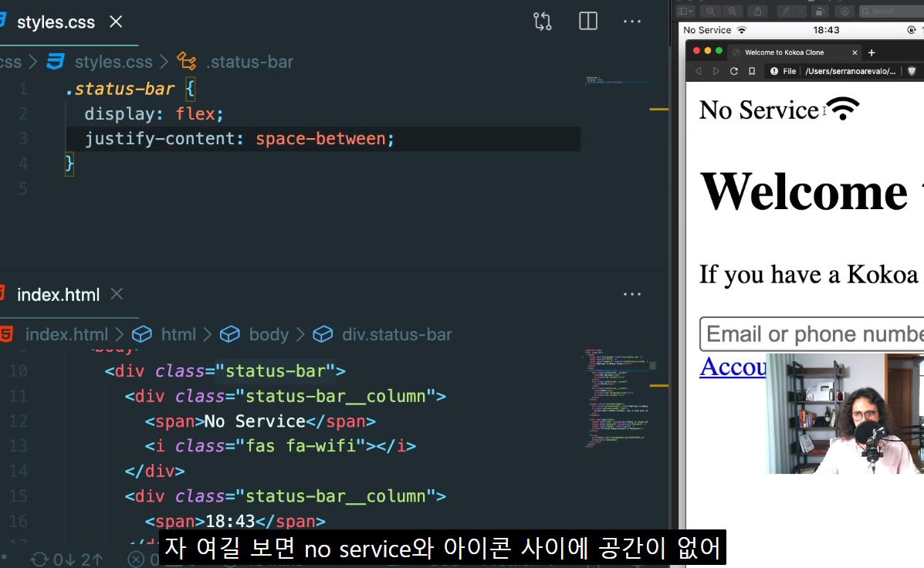The height and width of the screenshot is (568, 924).
Task: Click Brave shields lion icon
Action: 912,71
